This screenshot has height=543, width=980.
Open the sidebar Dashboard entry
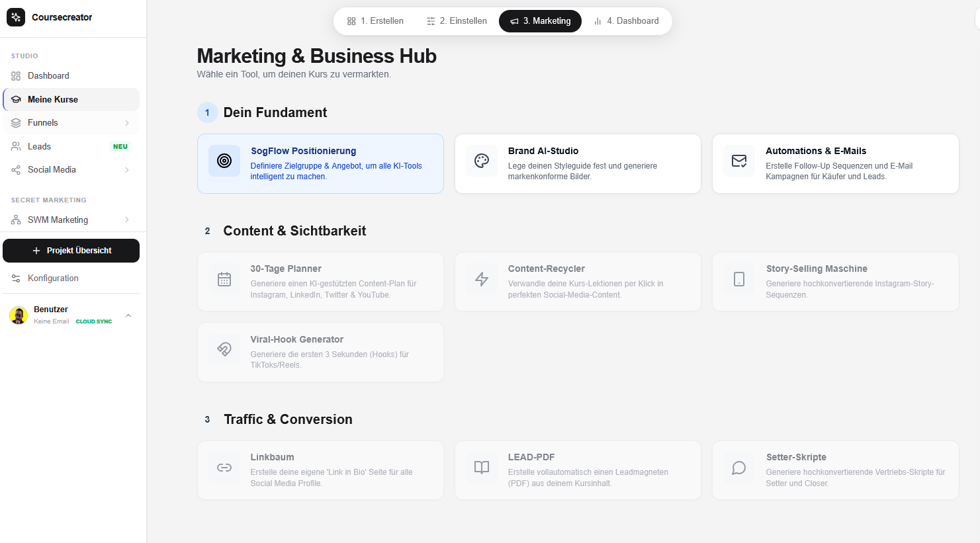pos(71,76)
